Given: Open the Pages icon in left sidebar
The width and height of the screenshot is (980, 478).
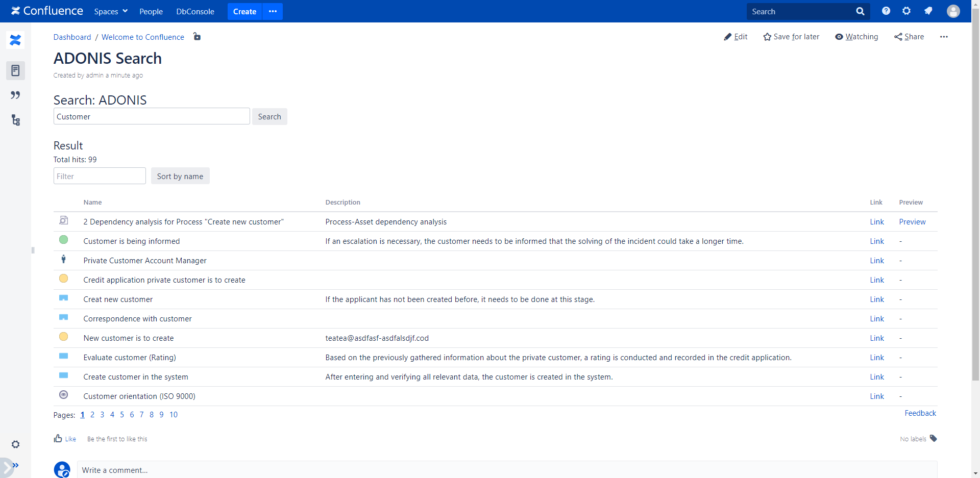Looking at the screenshot, I should point(15,70).
